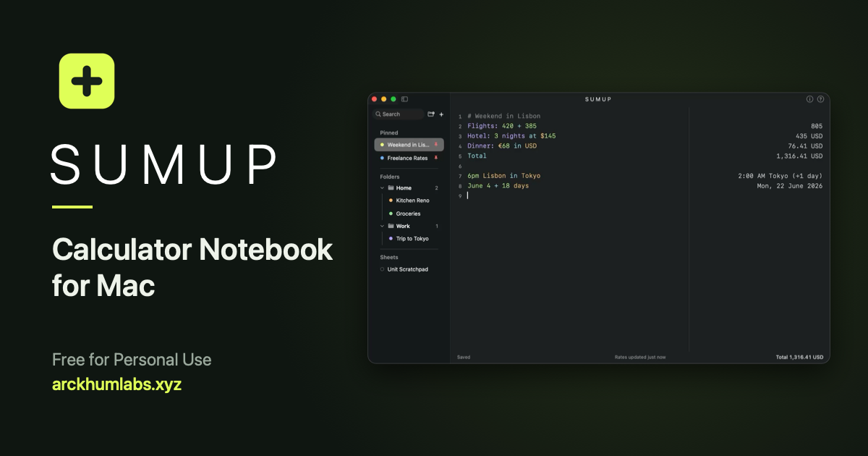Click the Search field in sidebar
Screen dimensions: 868x456
(x=399, y=114)
